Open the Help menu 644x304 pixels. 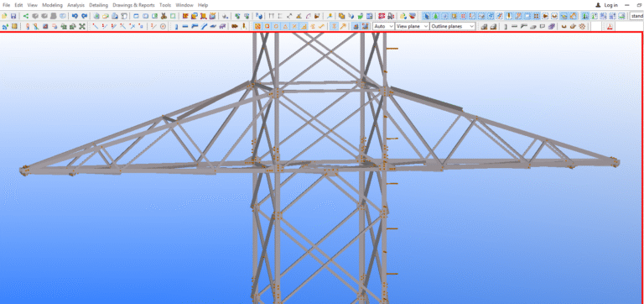point(203,5)
